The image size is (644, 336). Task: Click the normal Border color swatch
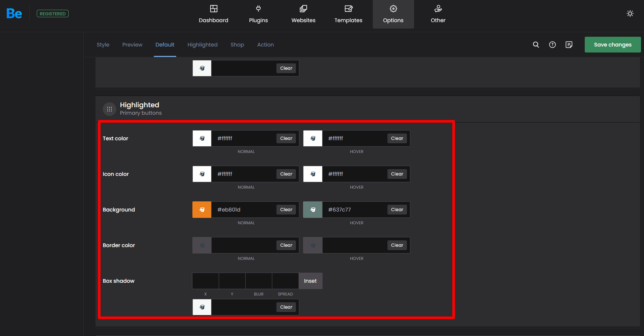[202, 245]
